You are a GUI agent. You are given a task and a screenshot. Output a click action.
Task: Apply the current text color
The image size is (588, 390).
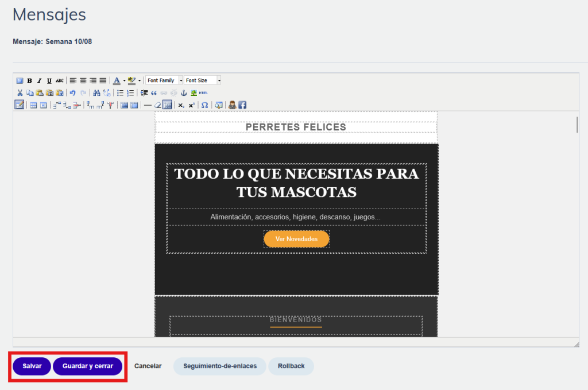(x=117, y=80)
